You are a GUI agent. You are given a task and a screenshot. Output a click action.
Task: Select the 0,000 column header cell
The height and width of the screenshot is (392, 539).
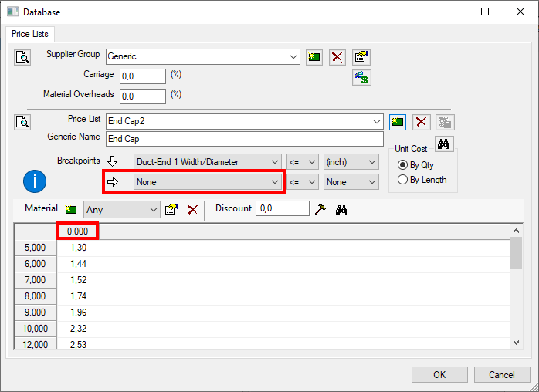(x=78, y=231)
